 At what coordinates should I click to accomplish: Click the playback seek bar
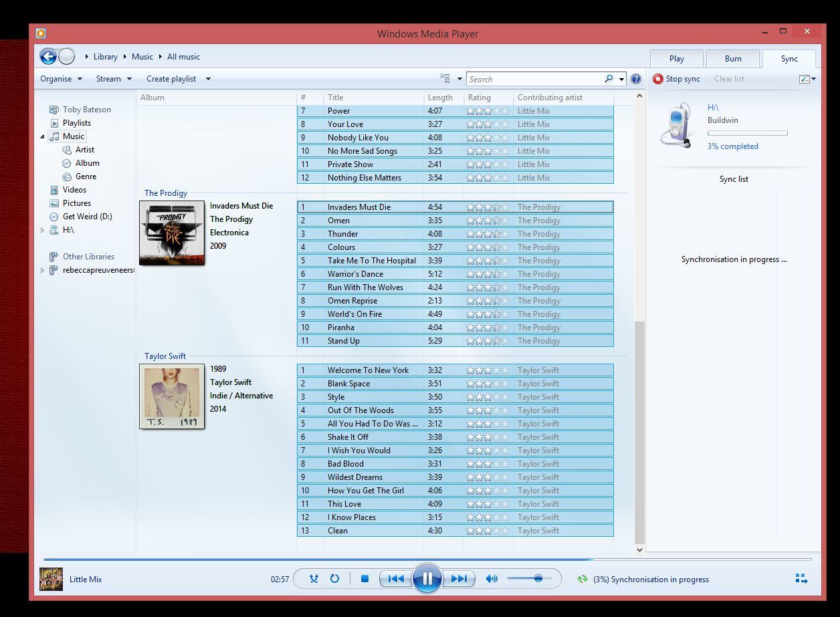[427, 559]
